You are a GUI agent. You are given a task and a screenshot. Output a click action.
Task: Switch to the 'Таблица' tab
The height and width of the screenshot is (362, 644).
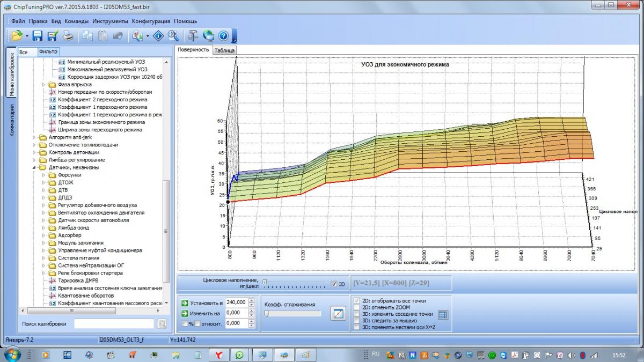coord(224,50)
